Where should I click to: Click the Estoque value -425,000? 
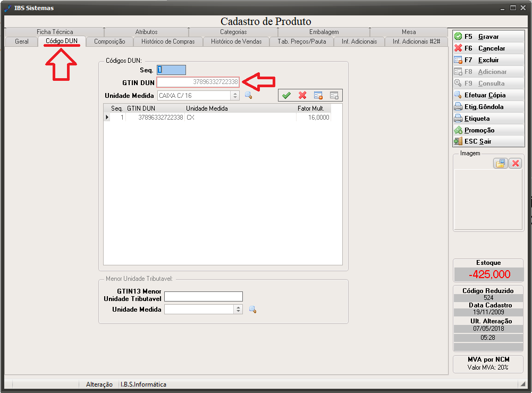click(x=489, y=274)
